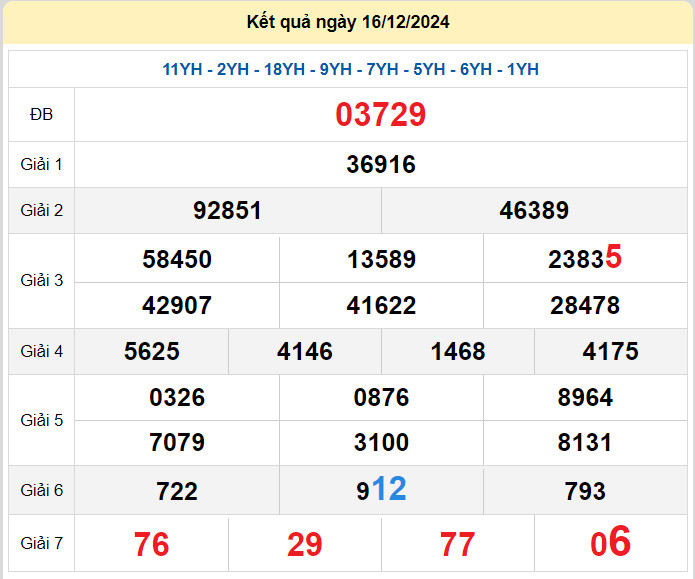Select Giải 5 number 0326
Viewport: 695px width, 579px height.
(x=177, y=397)
